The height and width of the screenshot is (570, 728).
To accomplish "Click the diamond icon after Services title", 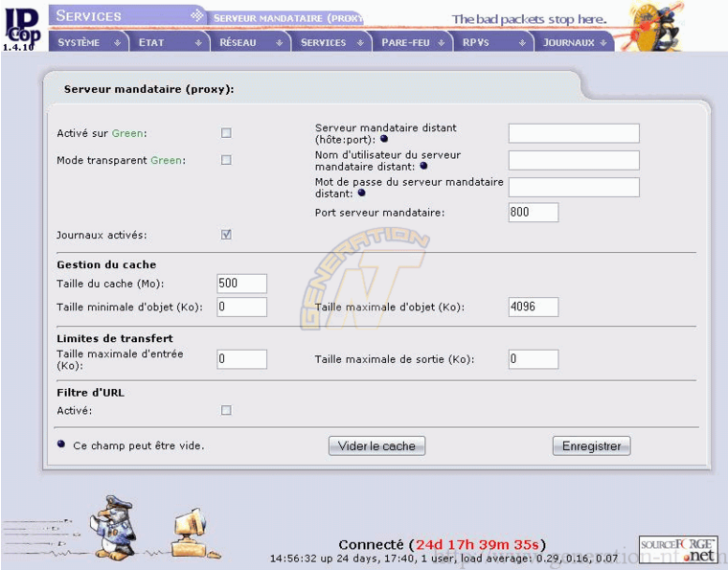I will pyautogui.click(x=197, y=15).
